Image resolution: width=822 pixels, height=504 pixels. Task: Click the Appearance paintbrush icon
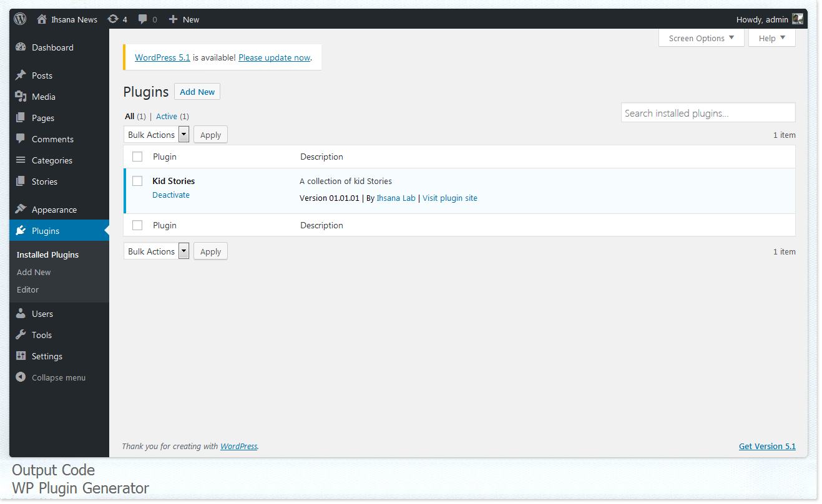[x=21, y=210]
